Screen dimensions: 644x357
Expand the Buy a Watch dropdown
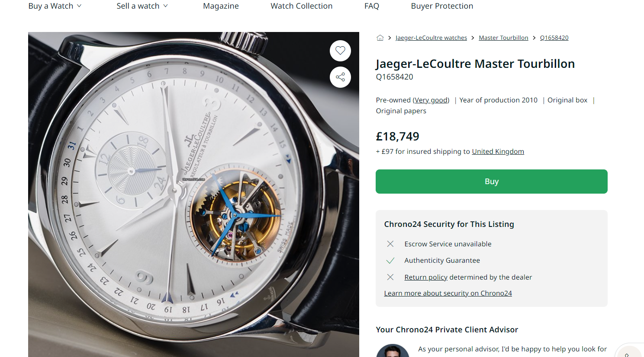[55, 6]
